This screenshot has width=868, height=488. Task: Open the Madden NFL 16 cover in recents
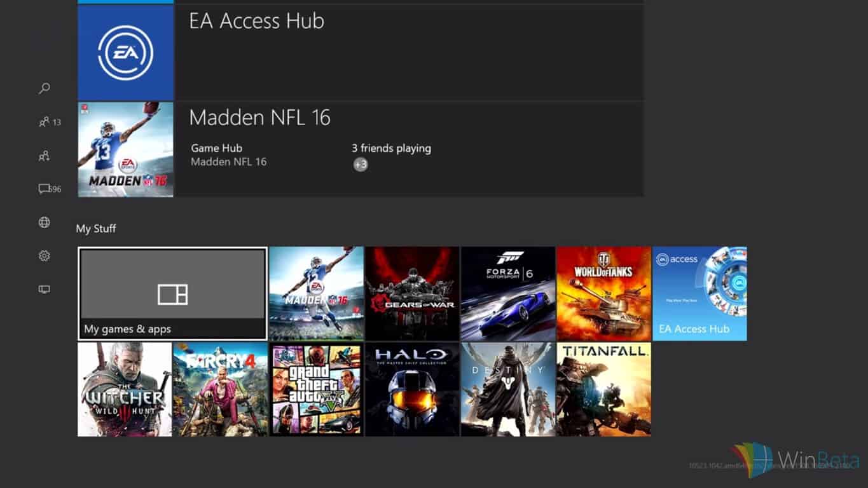coord(126,149)
